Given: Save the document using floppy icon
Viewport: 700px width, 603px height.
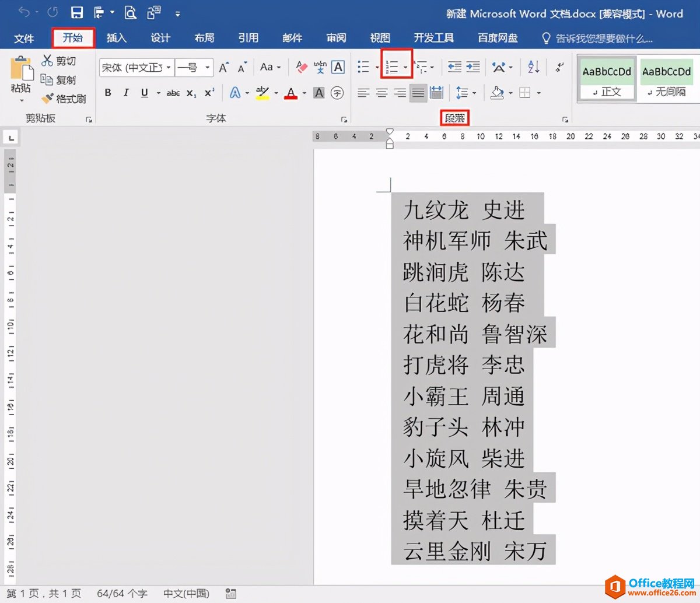Looking at the screenshot, I should click(76, 13).
